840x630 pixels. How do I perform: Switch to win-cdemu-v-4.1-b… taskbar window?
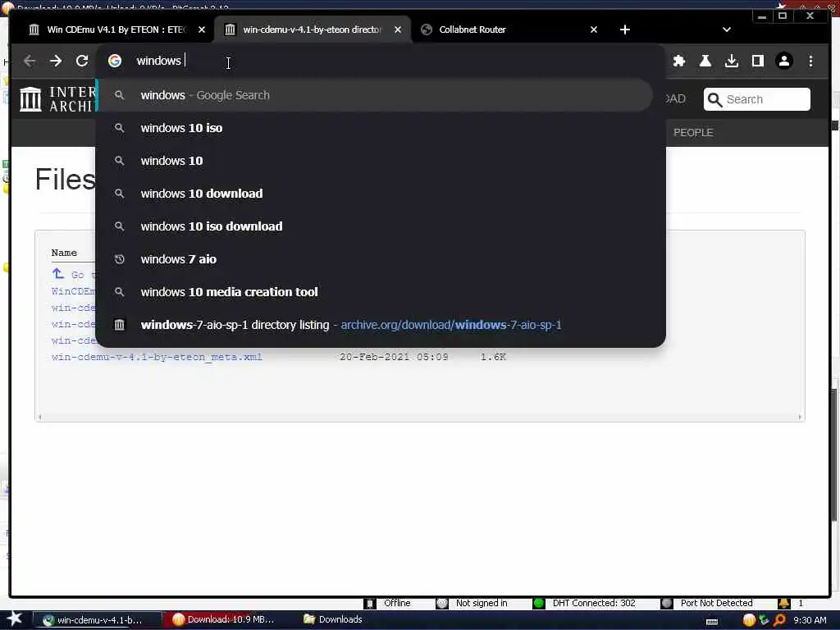(98, 620)
